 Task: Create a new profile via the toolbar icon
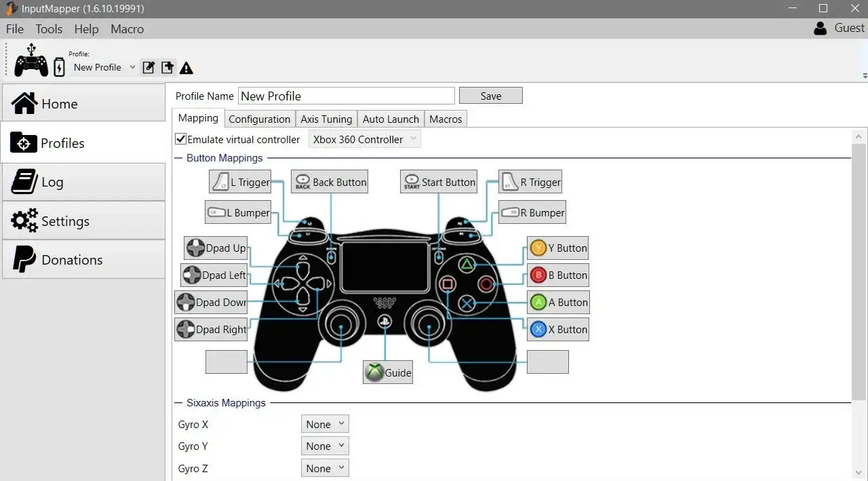(166, 67)
